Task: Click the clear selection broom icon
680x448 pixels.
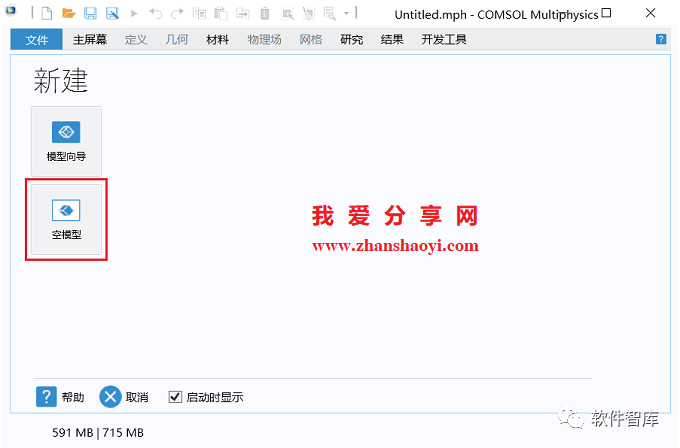Action: pos(309,14)
